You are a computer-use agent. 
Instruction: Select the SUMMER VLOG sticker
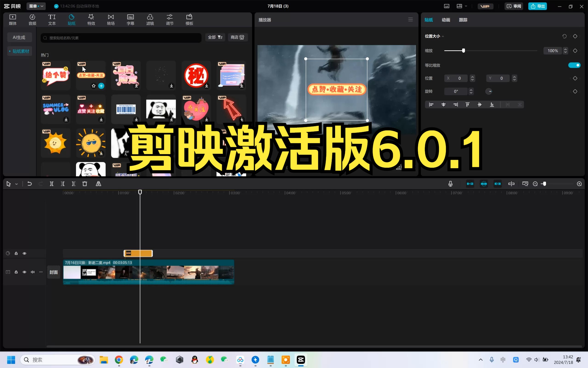pos(56,109)
